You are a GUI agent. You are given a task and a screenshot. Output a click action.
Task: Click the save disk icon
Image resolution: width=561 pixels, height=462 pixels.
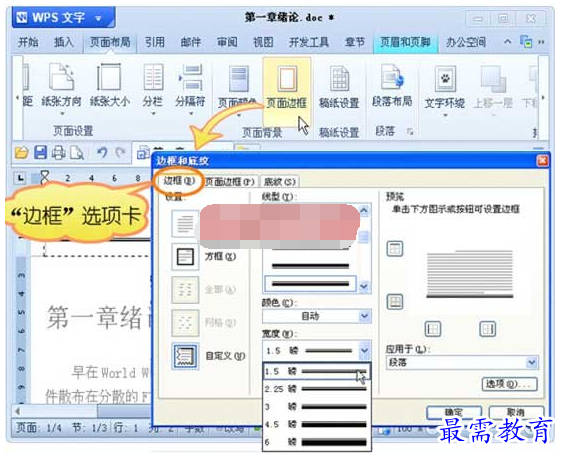point(40,153)
